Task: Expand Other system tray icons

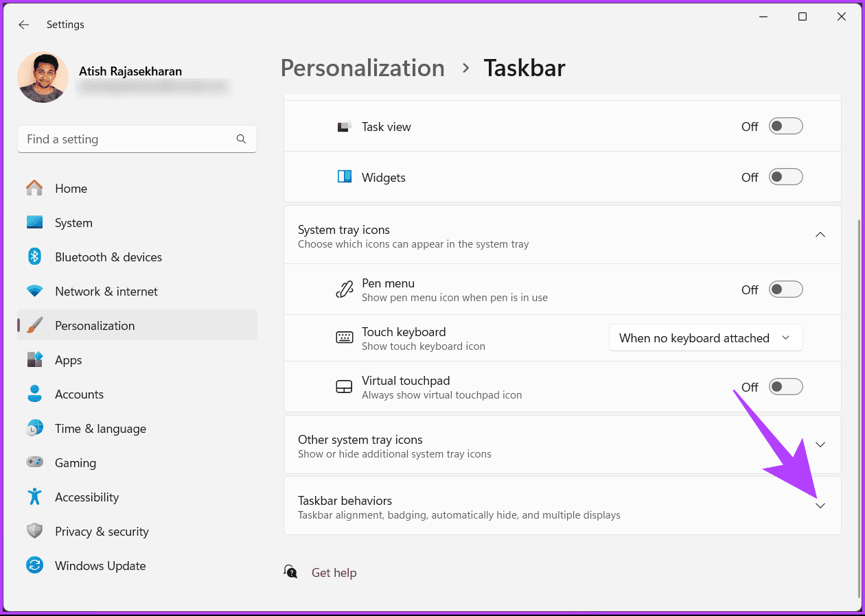Action: click(x=820, y=445)
